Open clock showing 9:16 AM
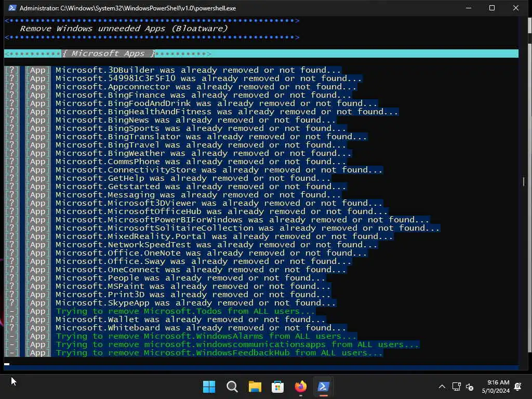 pos(496,387)
